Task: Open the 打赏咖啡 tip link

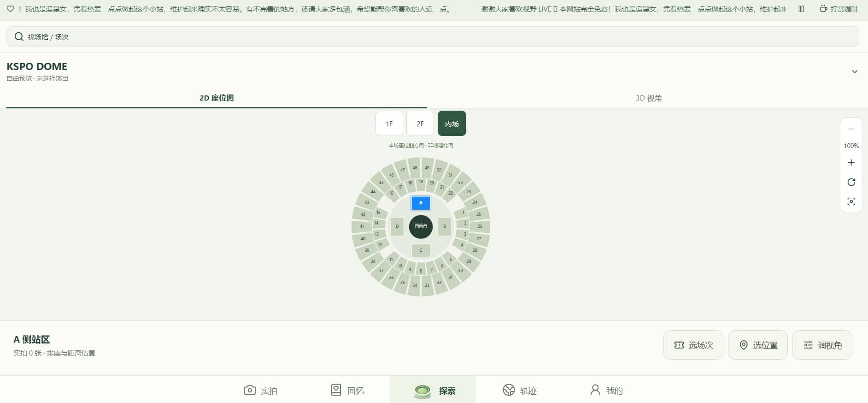Action: (839, 9)
